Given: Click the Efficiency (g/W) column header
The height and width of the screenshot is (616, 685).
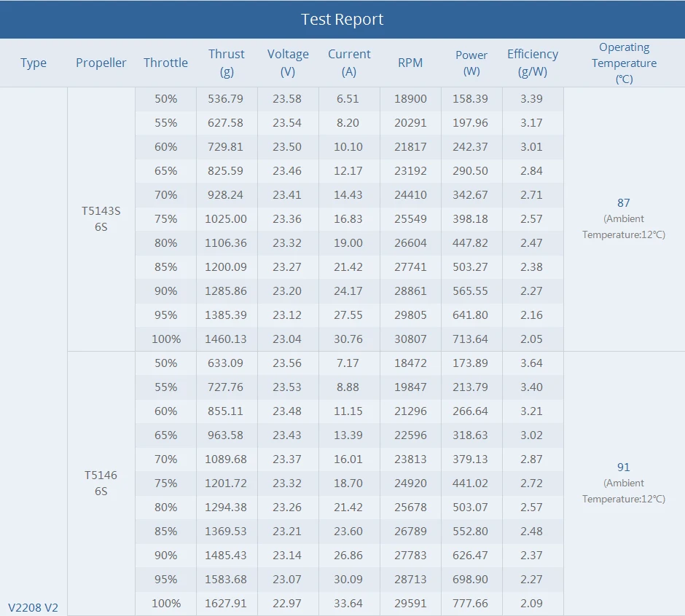Looking at the screenshot, I should (x=533, y=63).
